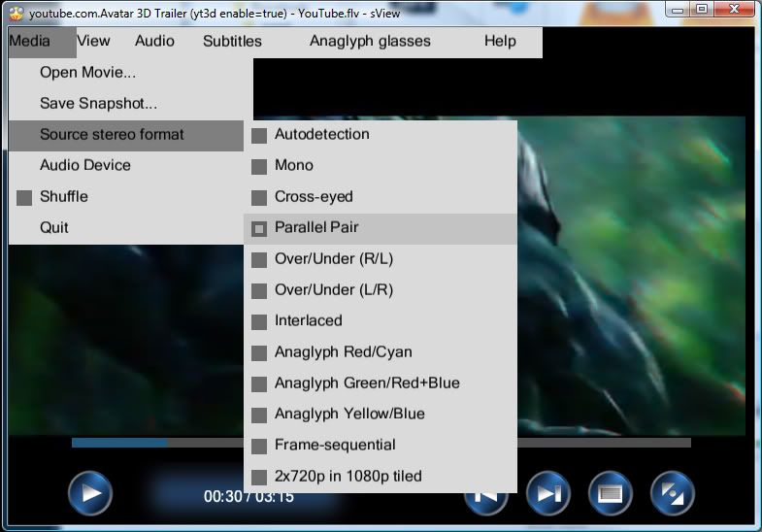This screenshot has height=532, width=762.
Task: Expand Source stereo format submenu
Action: [126, 135]
